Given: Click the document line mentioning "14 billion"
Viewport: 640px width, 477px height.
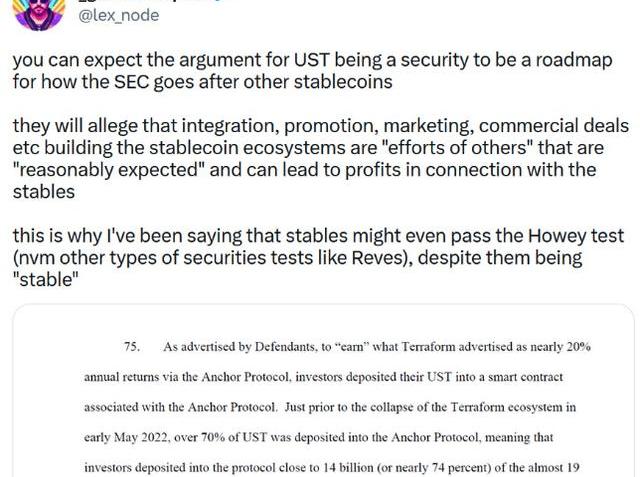Looking at the screenshot, I should (x=332, y=468).
